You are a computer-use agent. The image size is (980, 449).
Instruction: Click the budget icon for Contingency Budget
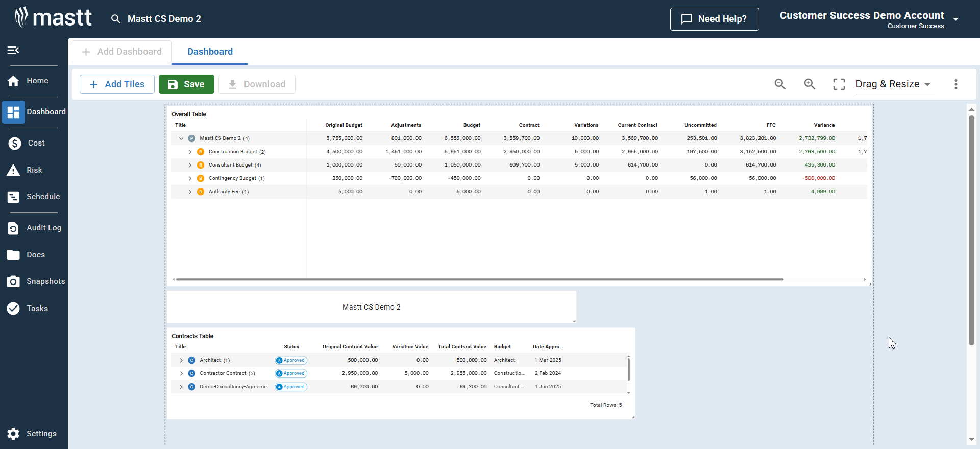coord(201,178)
